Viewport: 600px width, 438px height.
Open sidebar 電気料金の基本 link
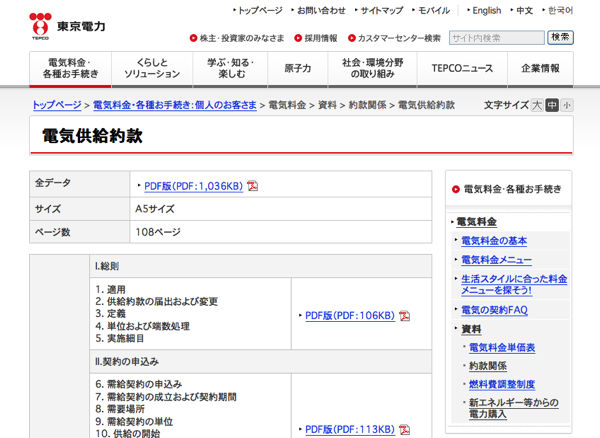tap(494, 241)
